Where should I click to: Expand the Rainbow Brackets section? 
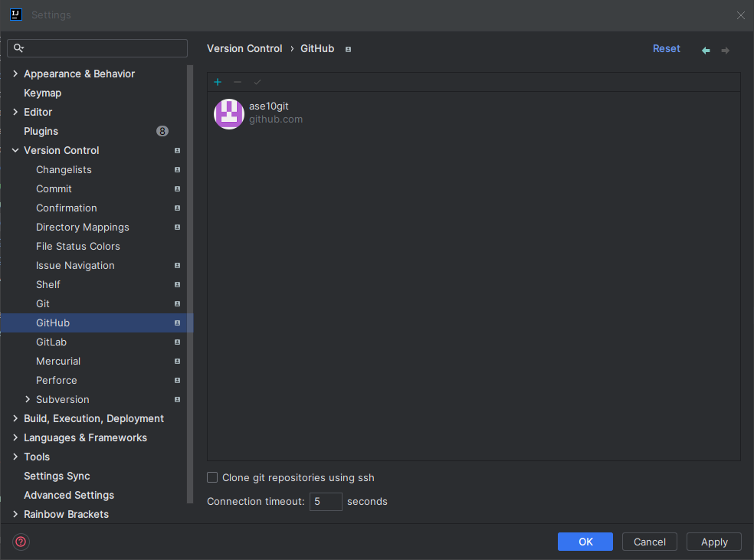(x=15, y=514)
